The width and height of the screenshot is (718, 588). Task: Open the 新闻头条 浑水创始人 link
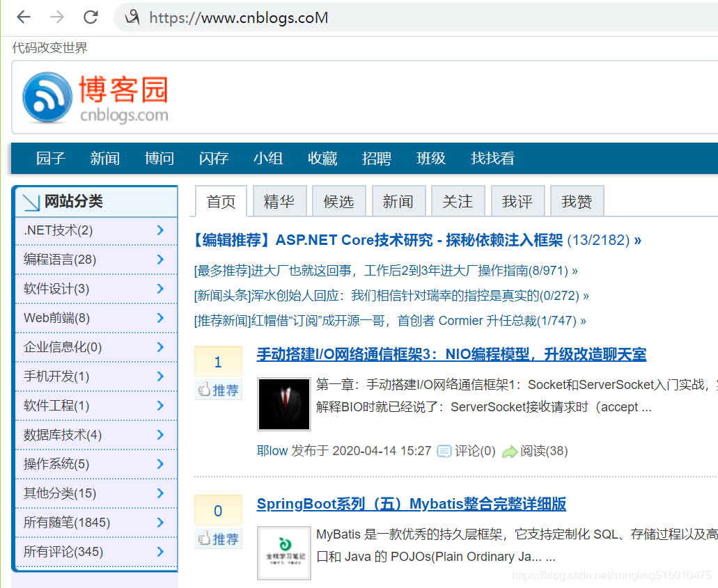(391, 296)
